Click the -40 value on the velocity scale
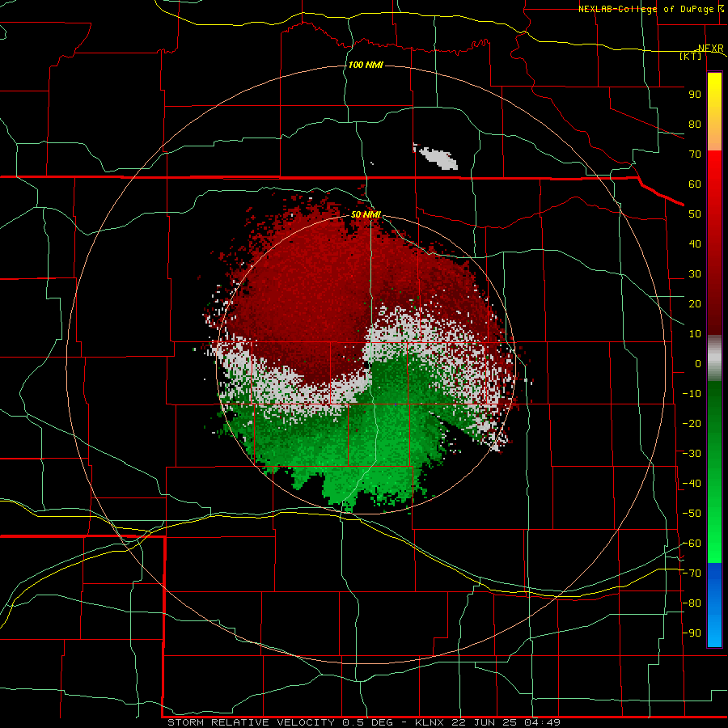The height and width of the screenshot is (728, 728). tap(692, 484)
